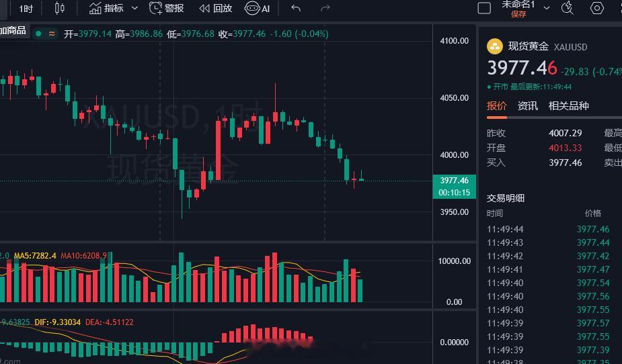Image resolution: width=622 pixels, height=364 pixels.
Task: Open chart settings hexagon icon
Action: 596,8
